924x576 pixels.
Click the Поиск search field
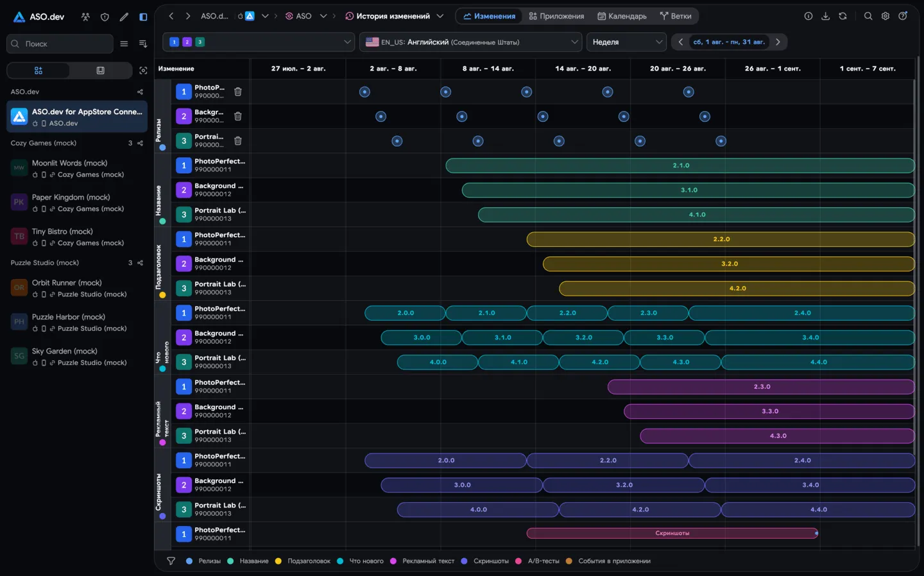[x=60, y=44]
